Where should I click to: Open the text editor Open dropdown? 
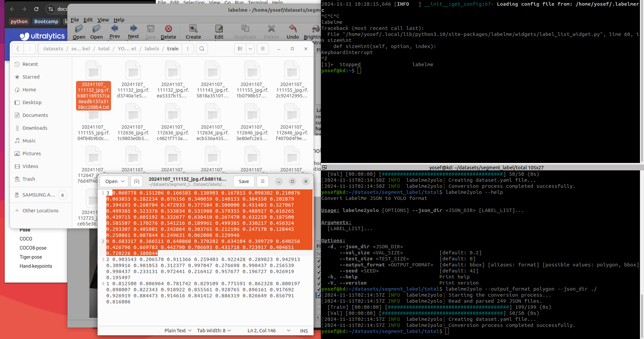(x=114, y=181)
